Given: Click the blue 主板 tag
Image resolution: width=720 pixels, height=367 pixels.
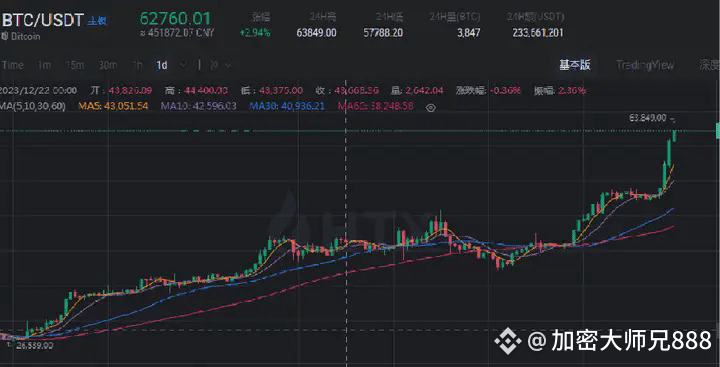Looking at the screenshot, I should coord(97,21).
